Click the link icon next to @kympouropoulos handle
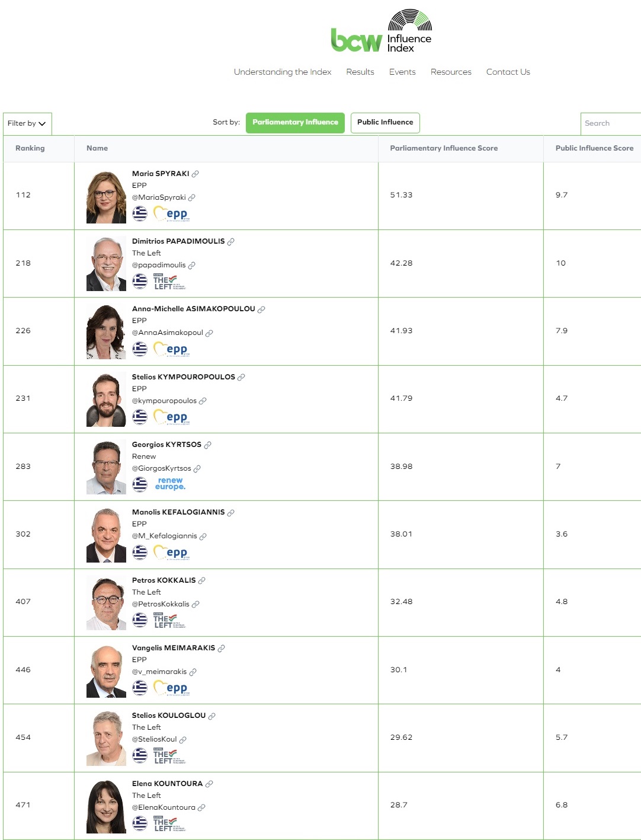641x840 pixels. click(x=203, y=401)
